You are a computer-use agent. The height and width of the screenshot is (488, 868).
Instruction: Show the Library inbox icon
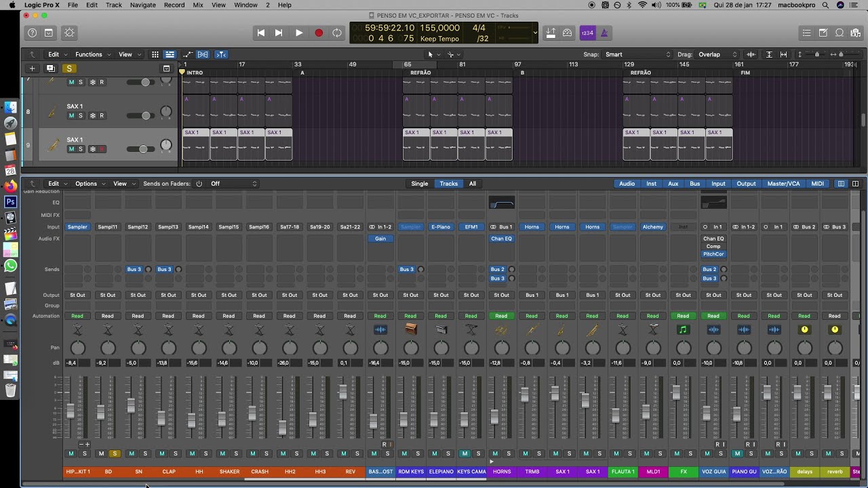(49, 33)
